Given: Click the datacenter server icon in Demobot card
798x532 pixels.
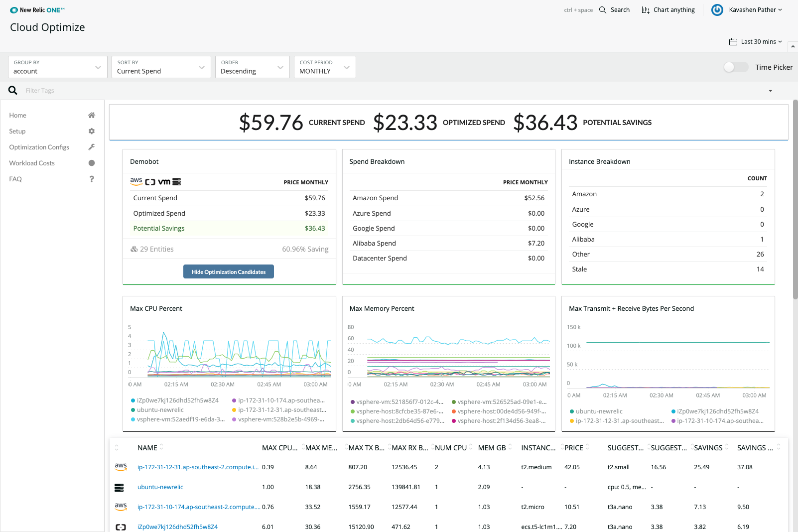Looking at the screenshot, I should [x=177, y=182].
